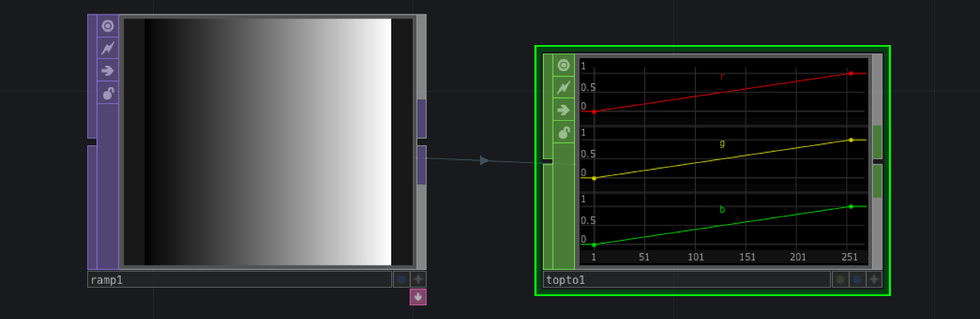This screenshot has width=980, height=319.
Task: Click the '101' sample index label
Action: click(696, 258)
